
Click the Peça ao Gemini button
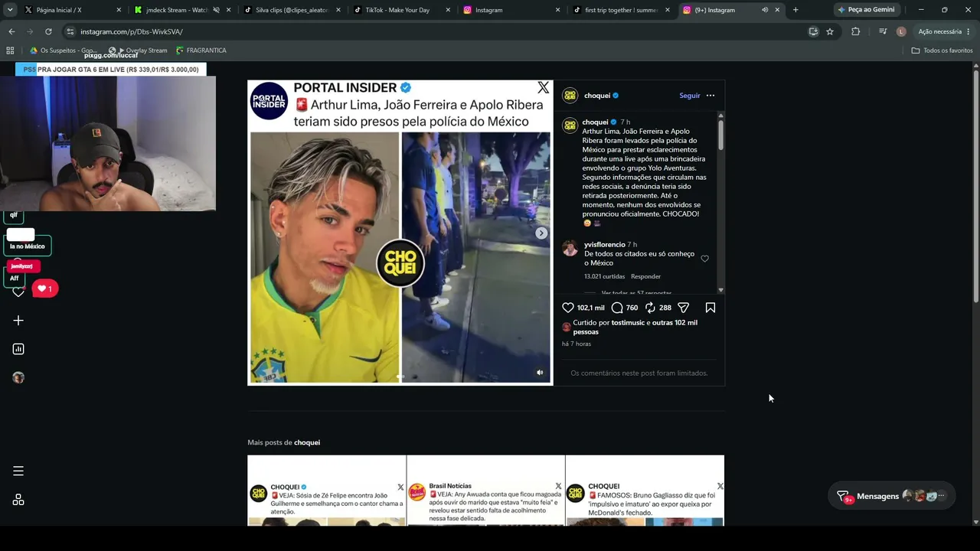click(867, 10)
